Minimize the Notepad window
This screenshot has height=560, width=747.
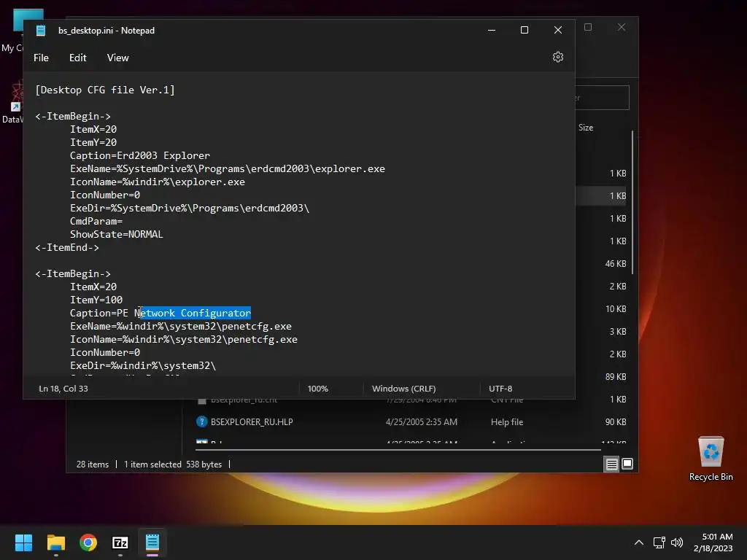click(x=492, y=30)
